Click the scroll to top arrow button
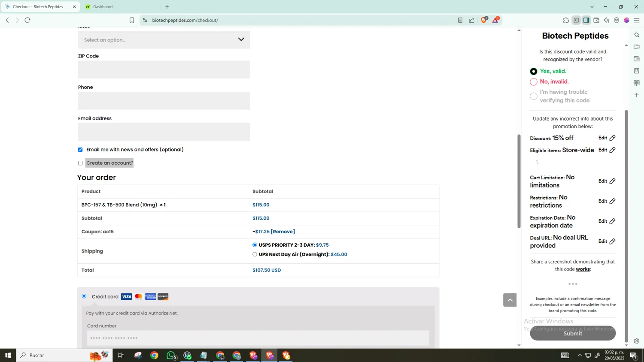Screen dimensions: 644x362 pyautogui.click(x=510, y=300)
